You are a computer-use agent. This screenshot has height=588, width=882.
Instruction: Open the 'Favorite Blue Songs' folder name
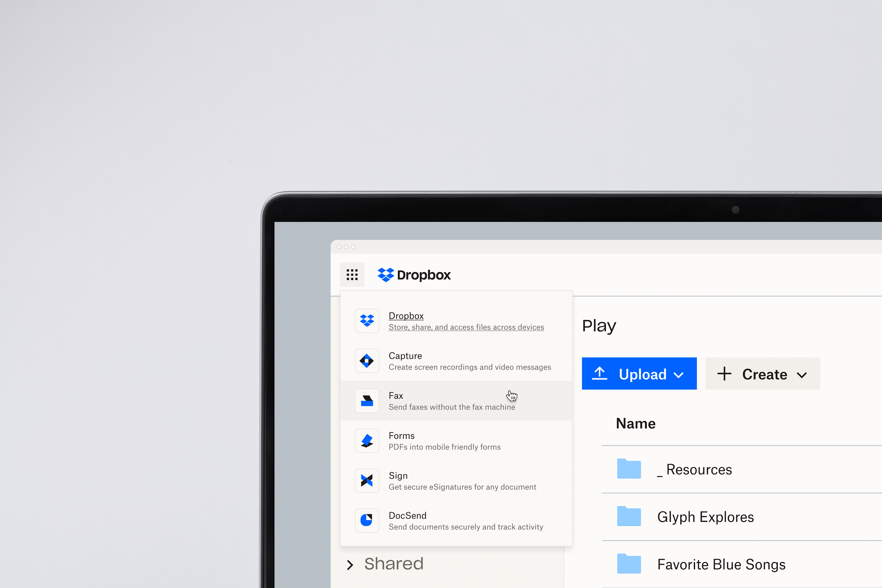[721, 564]
